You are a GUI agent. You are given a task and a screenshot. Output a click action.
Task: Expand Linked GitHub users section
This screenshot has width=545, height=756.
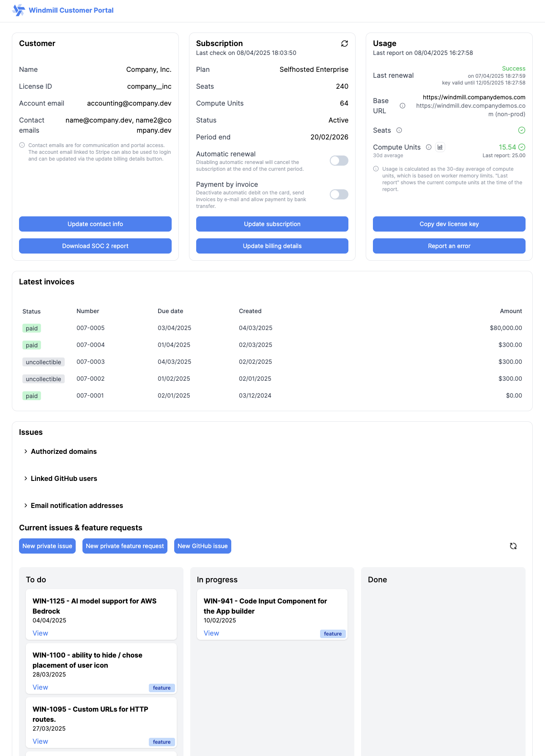[x=63, y=478]
